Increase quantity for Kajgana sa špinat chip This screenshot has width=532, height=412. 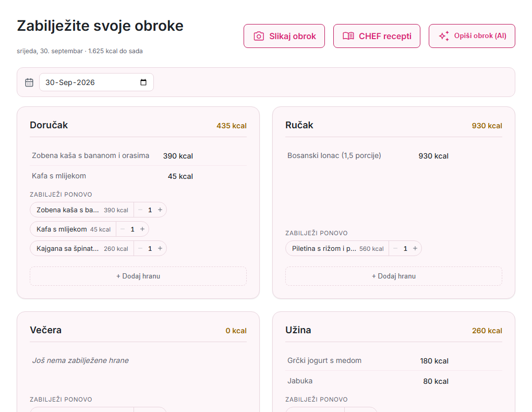tap(160, 248)
